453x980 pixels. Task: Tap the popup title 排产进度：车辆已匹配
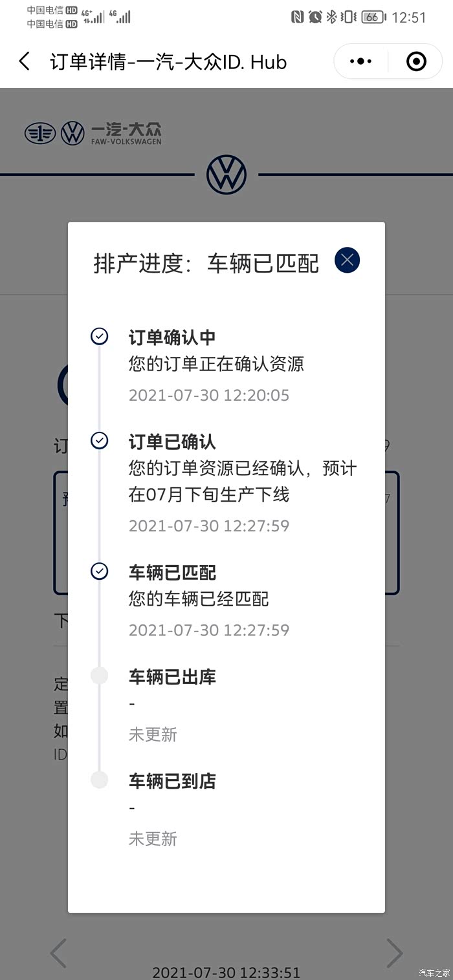tap(206, 264)
